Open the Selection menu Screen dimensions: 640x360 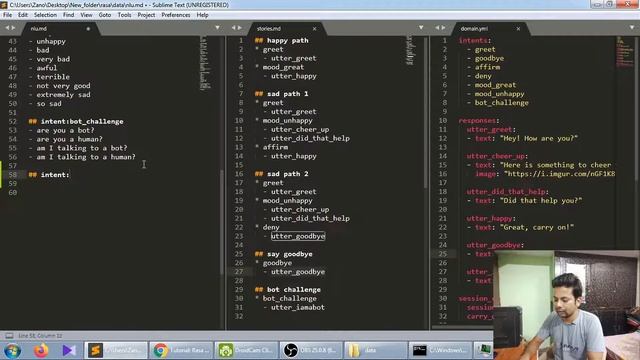(45, 15)
